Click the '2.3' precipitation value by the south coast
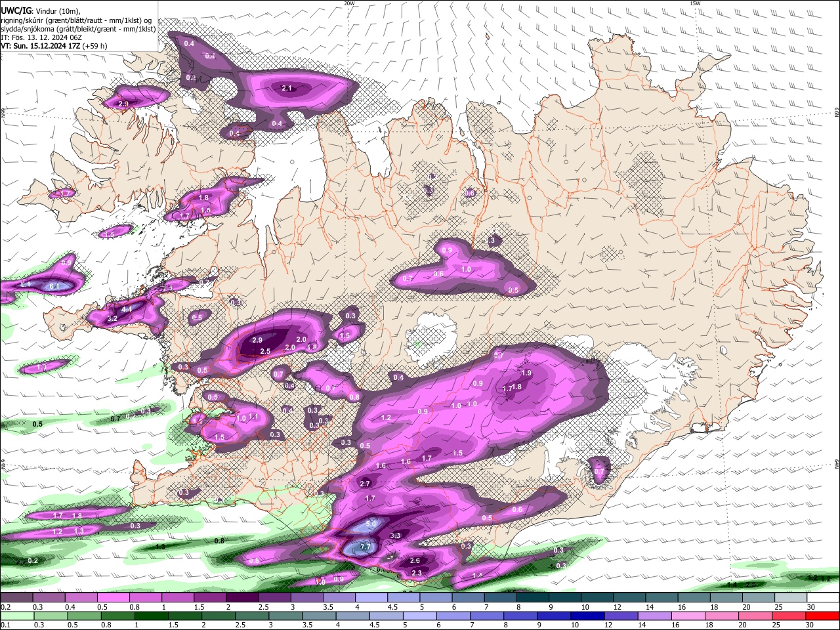This screenshot has width=840, height=630. pyautogui.click(x=417, y=573)
